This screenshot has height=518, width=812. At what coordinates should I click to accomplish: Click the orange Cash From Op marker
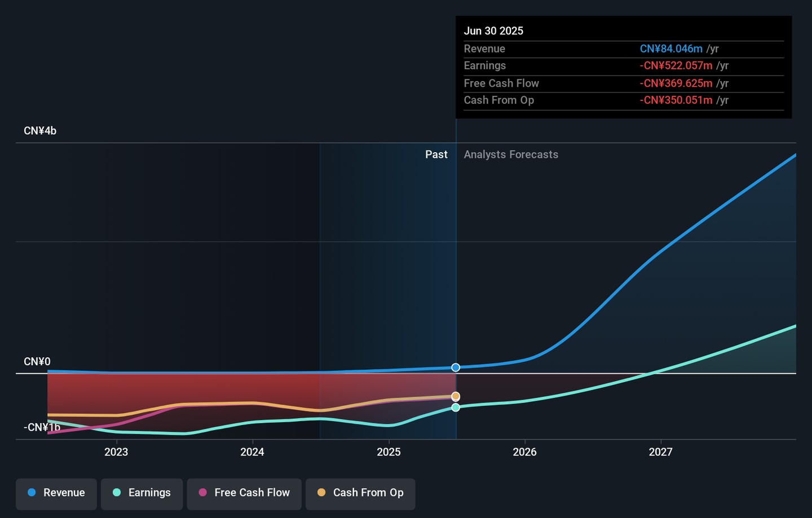[456, 396]
